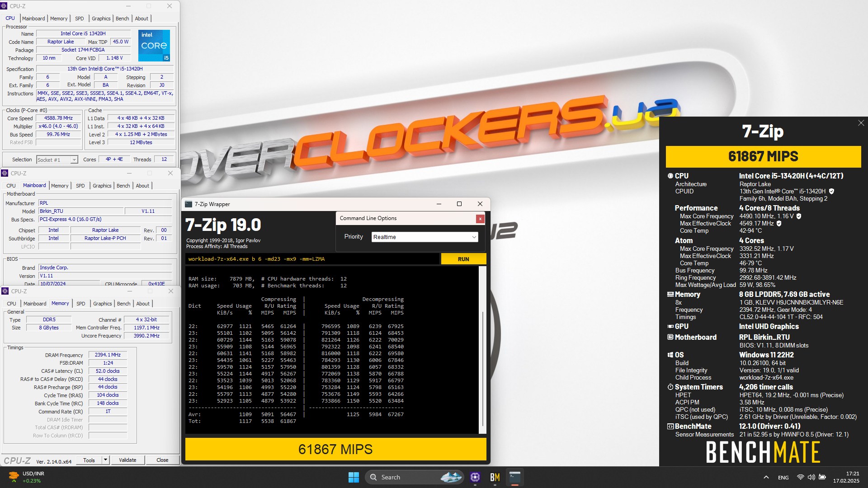Click the GPU section icon in BenchMate

pyautogui.click(x=670, y=327)
